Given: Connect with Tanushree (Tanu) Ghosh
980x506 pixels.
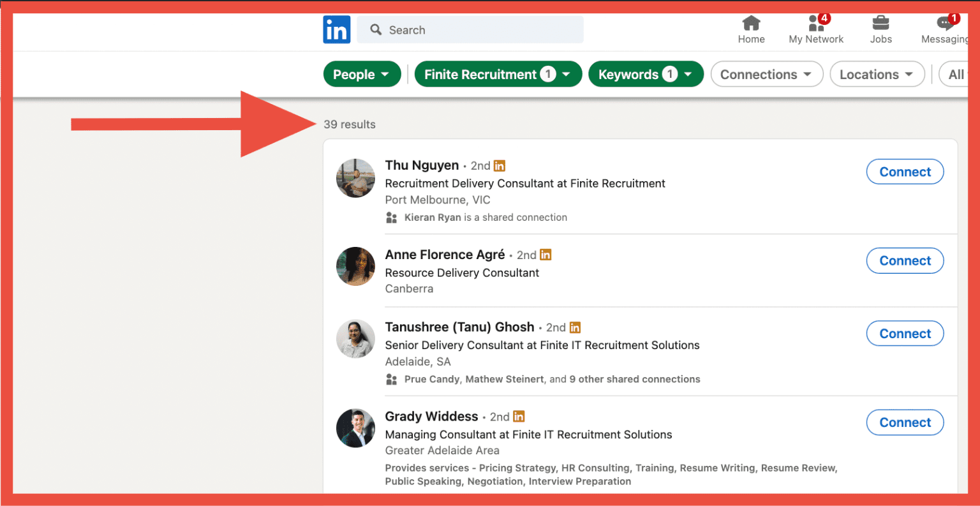Looking at the screenshot, I should click(x=905, y=333).
